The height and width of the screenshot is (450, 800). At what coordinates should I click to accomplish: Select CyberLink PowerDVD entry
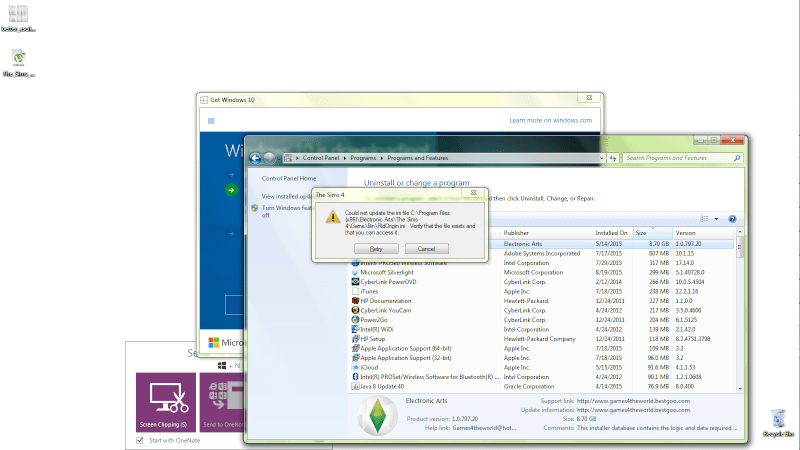pyautogui.click(x=388, y=282)
